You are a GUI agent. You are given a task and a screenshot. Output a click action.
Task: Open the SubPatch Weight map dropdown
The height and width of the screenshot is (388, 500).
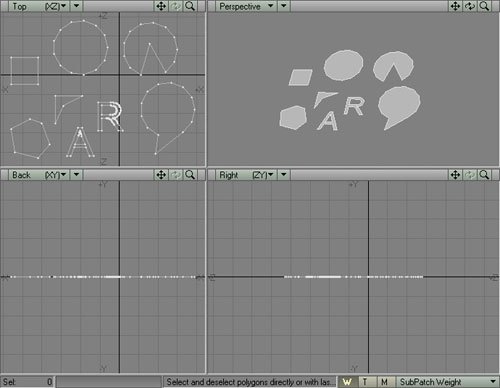(x=447, y=382)
